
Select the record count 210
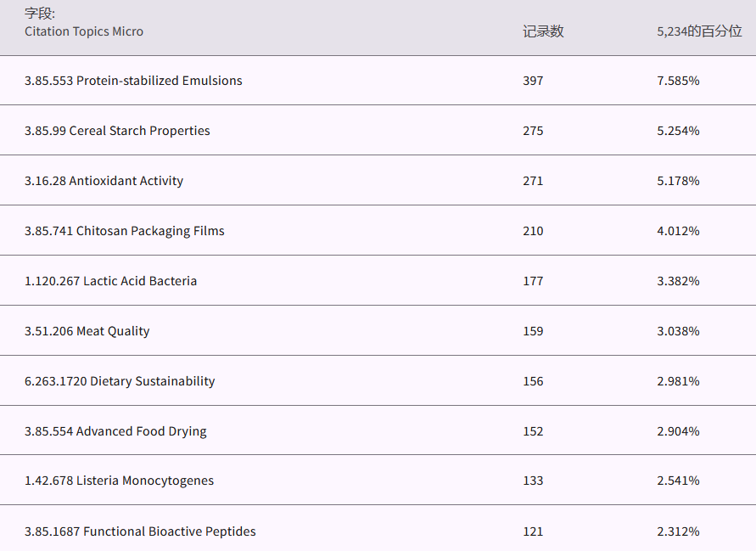click(533, 231)
